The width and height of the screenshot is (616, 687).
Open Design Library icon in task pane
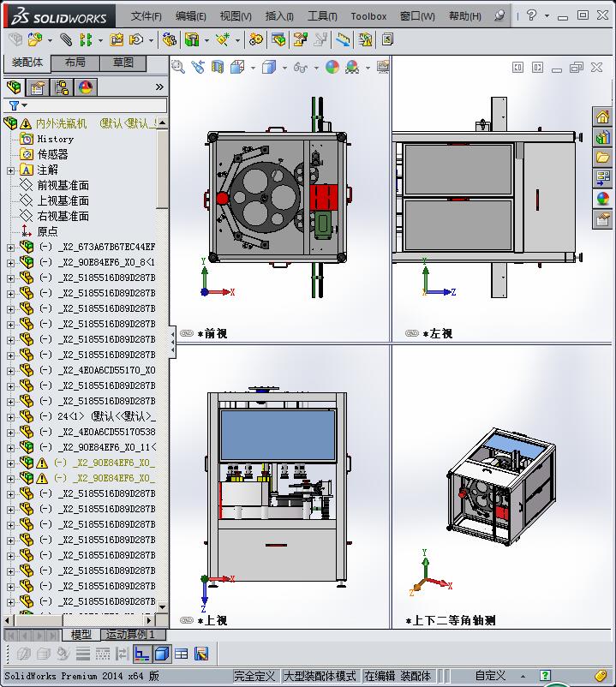tap(602, 137)
